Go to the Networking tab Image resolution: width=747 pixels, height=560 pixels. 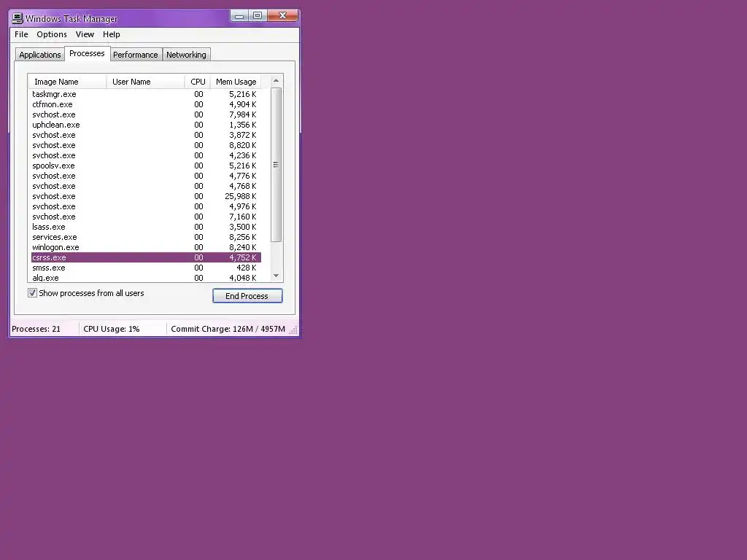click(x=186, y=55)
